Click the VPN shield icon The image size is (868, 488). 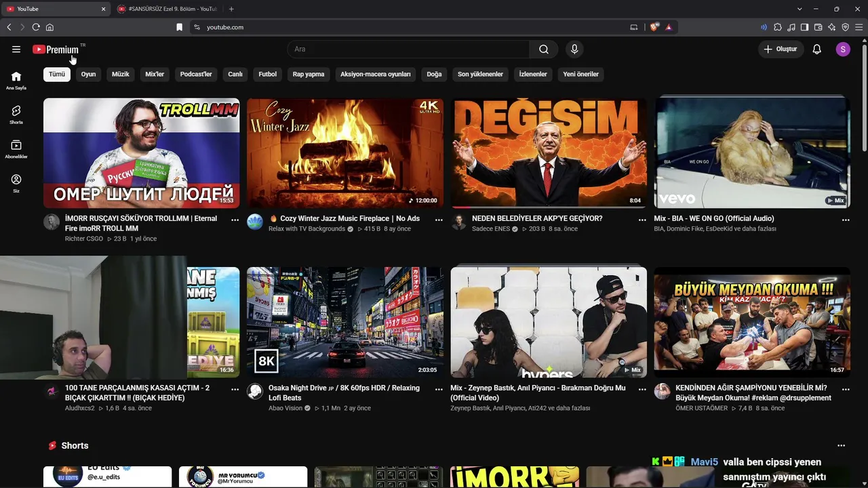[845, 27]
